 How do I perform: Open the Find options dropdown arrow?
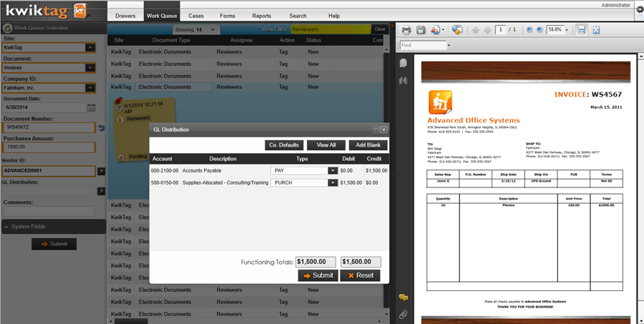coord(449,45)
